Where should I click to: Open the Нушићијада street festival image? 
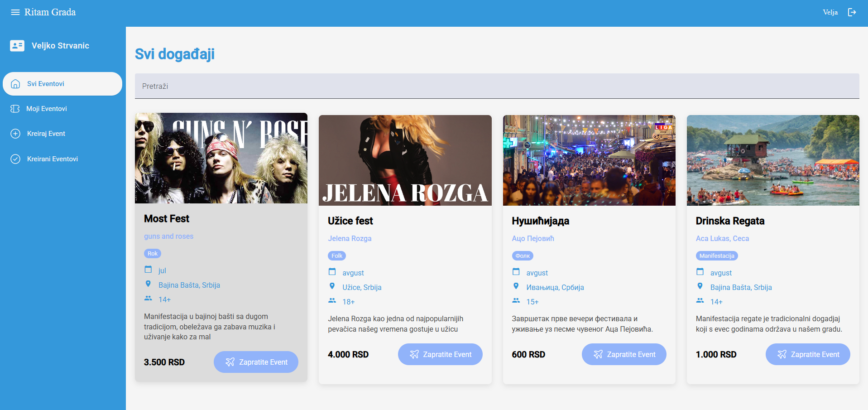click(589, 160)
